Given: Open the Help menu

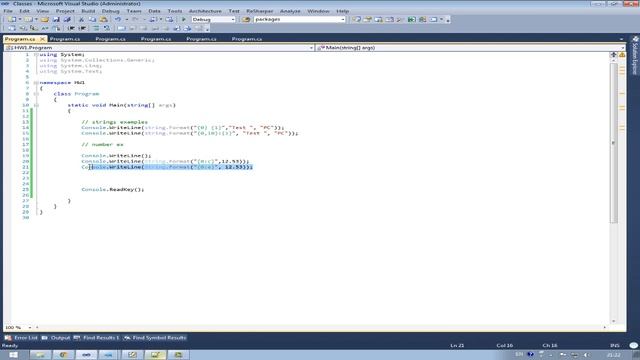Looking at the screenshot, I should 342,11.
